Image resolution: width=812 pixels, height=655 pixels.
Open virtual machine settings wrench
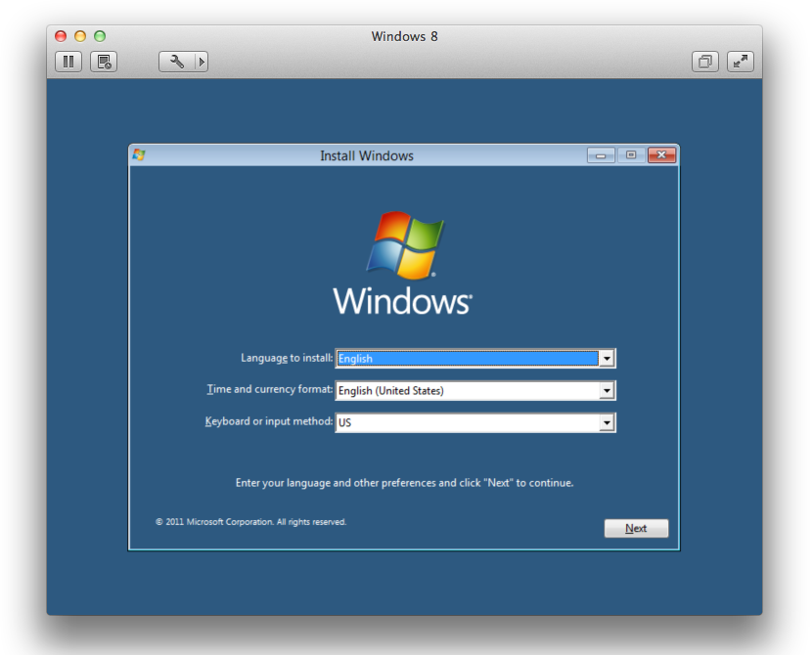pyautogui.click(x=177, y=62)
